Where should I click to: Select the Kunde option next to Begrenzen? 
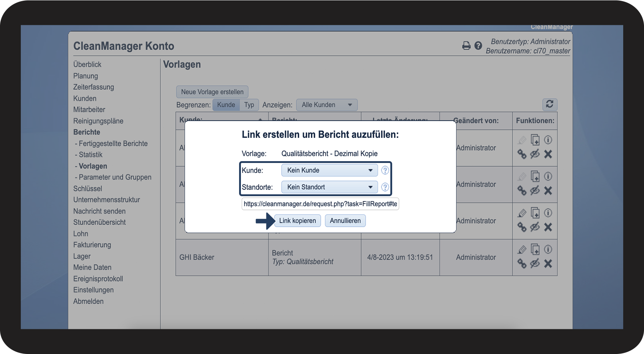[226, 105]
